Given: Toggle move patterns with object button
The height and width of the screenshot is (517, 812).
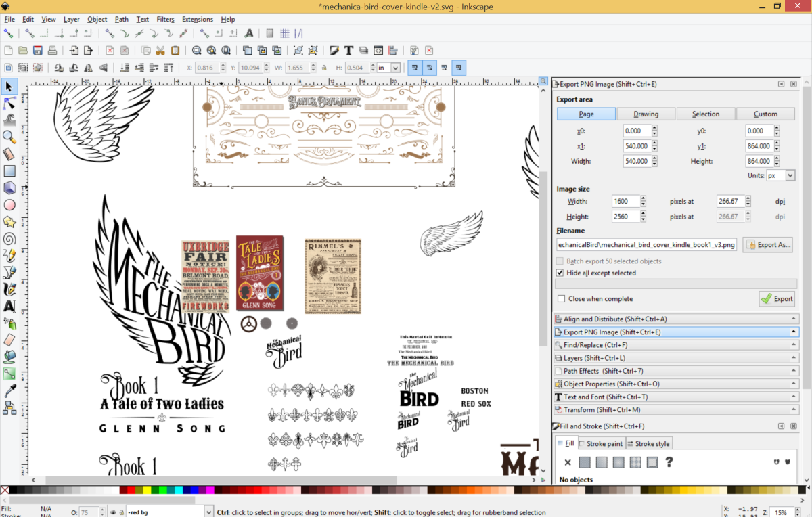Looking at the screenshot, I should (460, 68).
